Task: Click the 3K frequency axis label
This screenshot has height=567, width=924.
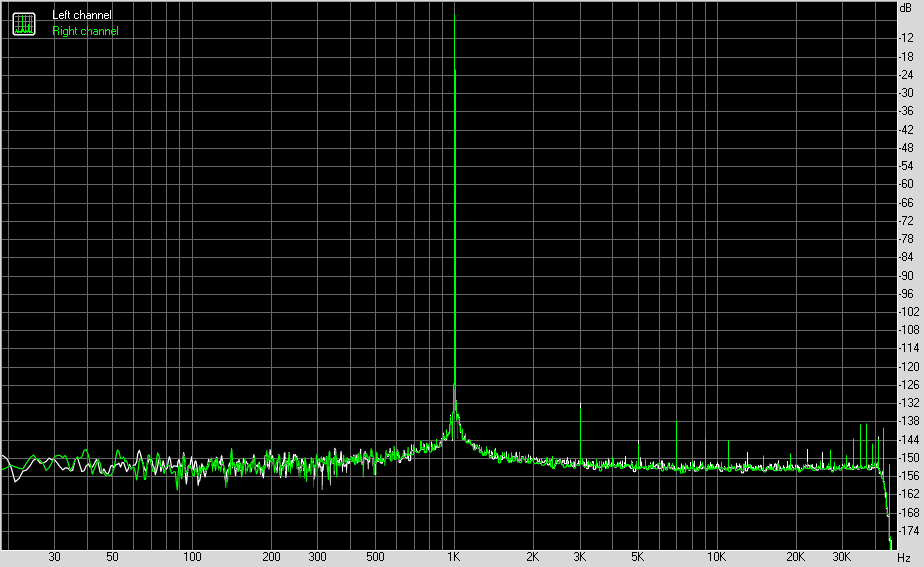Action: pos(579,556)
